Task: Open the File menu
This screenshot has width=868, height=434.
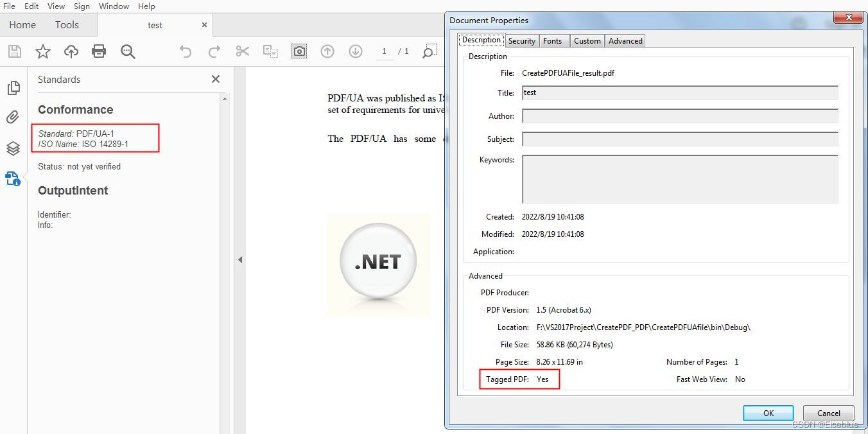Action: coord(9,6)
